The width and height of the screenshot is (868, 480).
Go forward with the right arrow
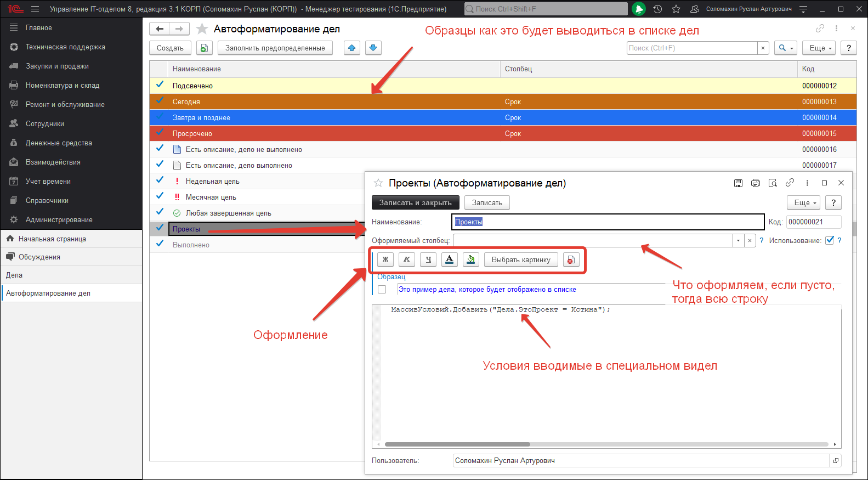click(x=179, y=29)
